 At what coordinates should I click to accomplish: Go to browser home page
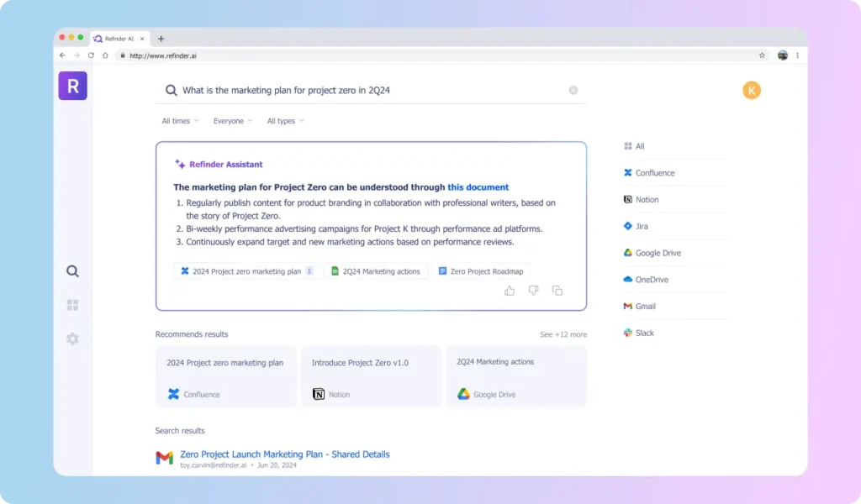coord(105,55)
